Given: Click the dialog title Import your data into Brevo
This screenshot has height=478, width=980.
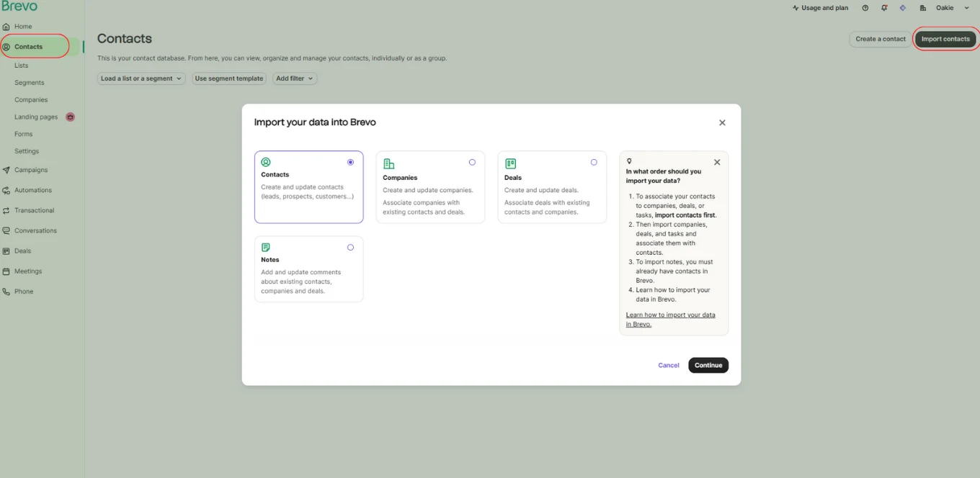Looking at the screenshot, I should [315, 122].
